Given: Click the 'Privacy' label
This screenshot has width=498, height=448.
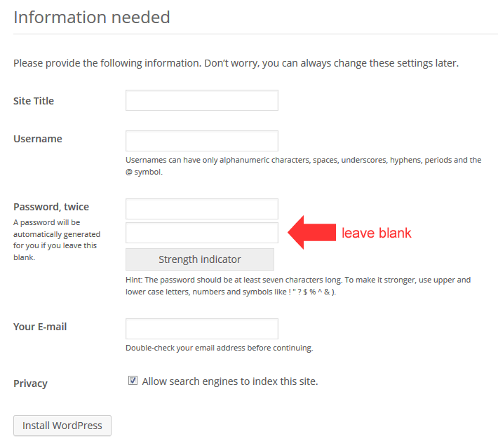Looking at the screenshot, I should click(x=30, y=383).
